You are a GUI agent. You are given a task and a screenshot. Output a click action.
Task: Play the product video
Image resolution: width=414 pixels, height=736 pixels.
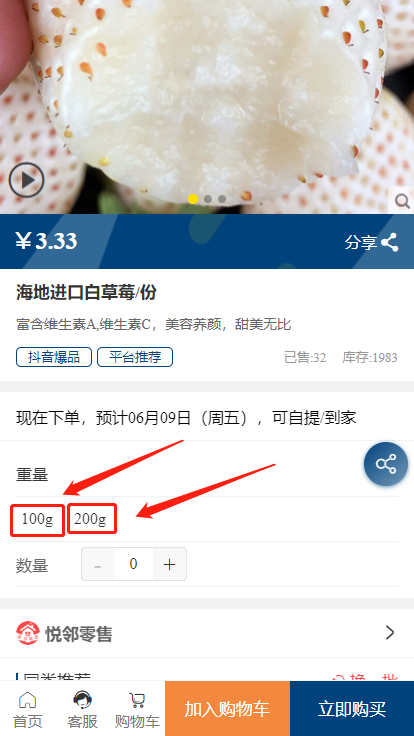(26, 180)
